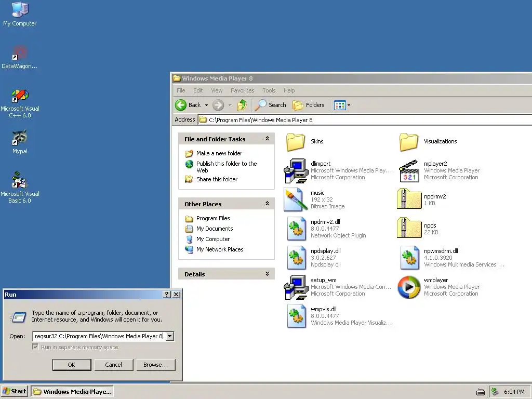This screenshot has width=532, height=399.
Task: Select the DataWagon desktop shortcut
Action: pos(20,52)
